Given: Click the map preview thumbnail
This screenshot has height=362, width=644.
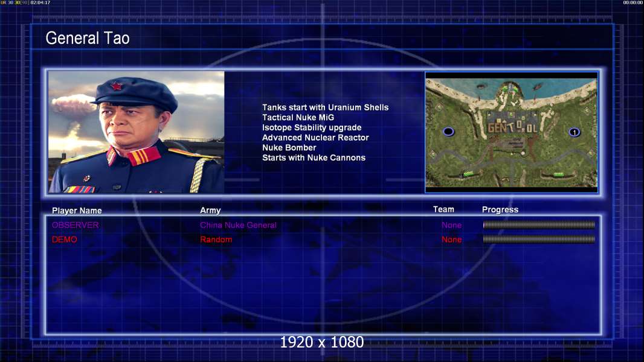Looking at the screenshot, I should click(x=511, y=132).
